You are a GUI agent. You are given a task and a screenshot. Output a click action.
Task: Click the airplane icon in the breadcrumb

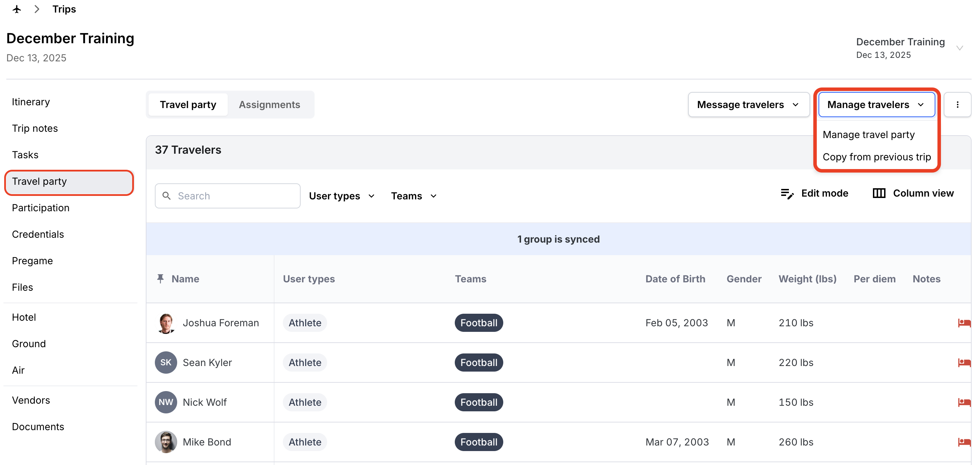coord(17,9)
